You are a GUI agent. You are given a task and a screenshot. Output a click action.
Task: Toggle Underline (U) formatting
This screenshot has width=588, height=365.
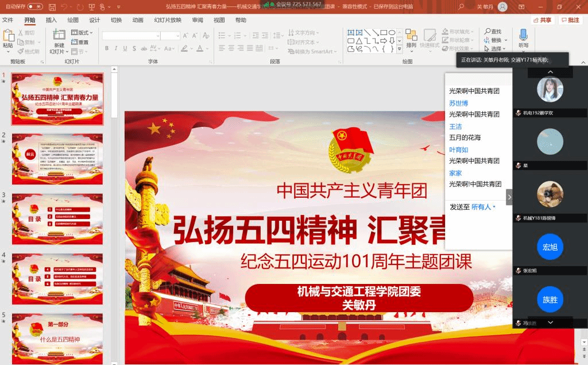(x=125, y=48)
